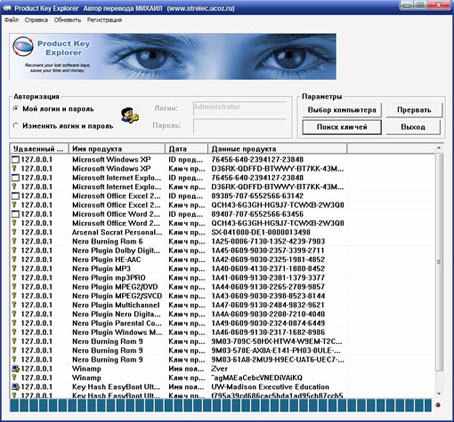Click the key icon of the Nero Plugin MPEG2/DVD row
Viewport: 454px width, 422px height.
(14, 287)
